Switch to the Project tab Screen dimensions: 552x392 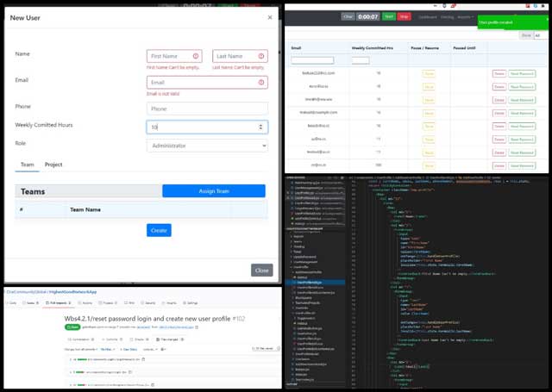[x=53, y=165]
